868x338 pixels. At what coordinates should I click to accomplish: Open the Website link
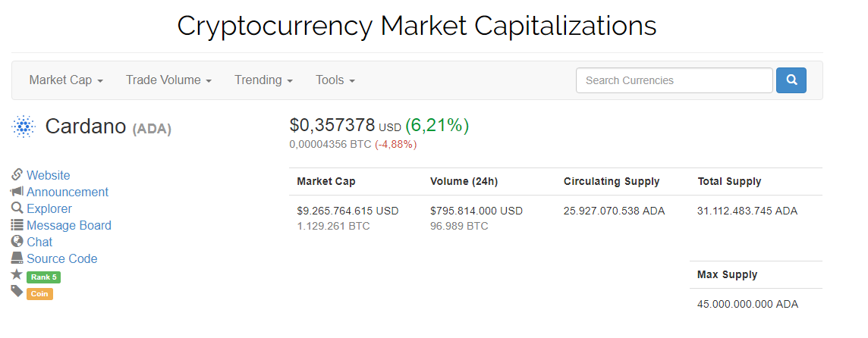[x=48, y=175]
